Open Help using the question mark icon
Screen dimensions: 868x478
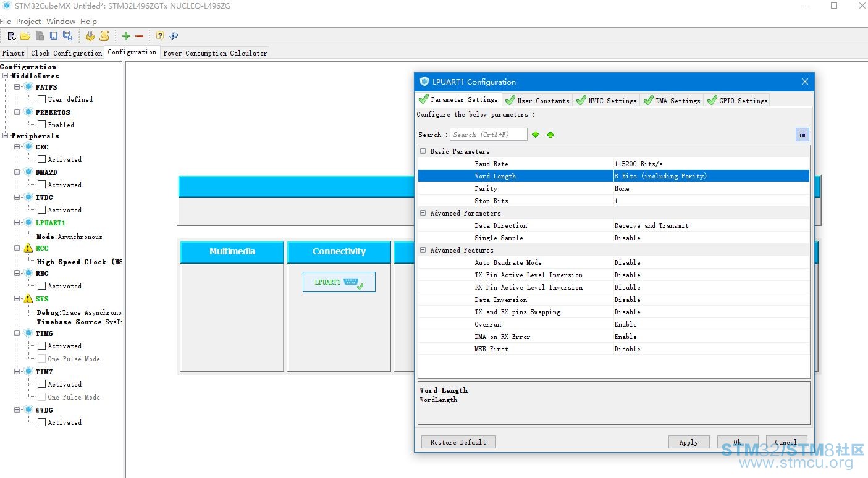tap(160, 36)
